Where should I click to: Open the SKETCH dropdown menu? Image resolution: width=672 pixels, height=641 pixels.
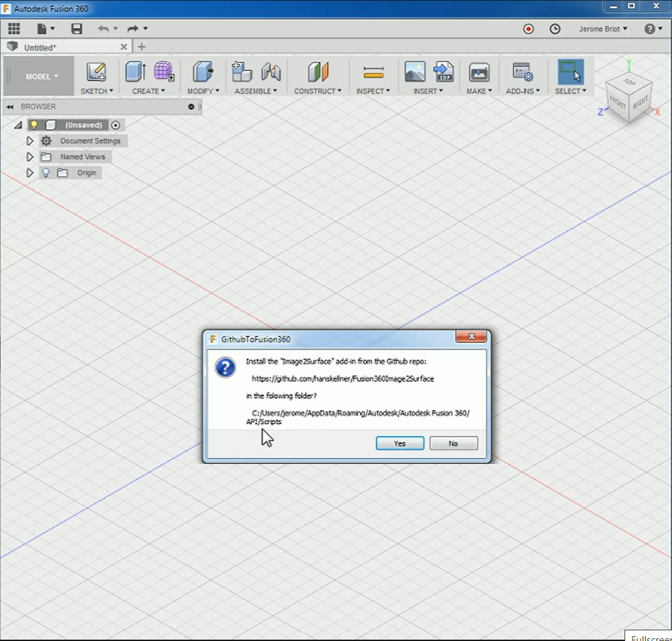tap(97, 91)
